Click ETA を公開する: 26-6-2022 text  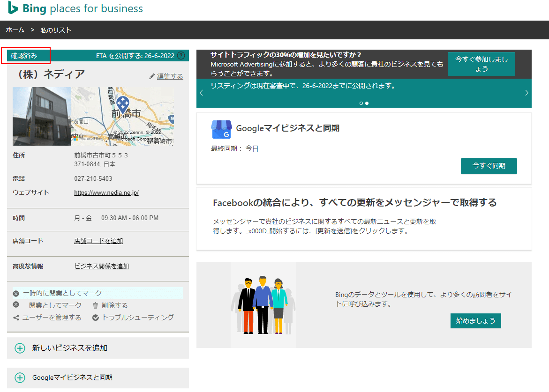(135, 56)
